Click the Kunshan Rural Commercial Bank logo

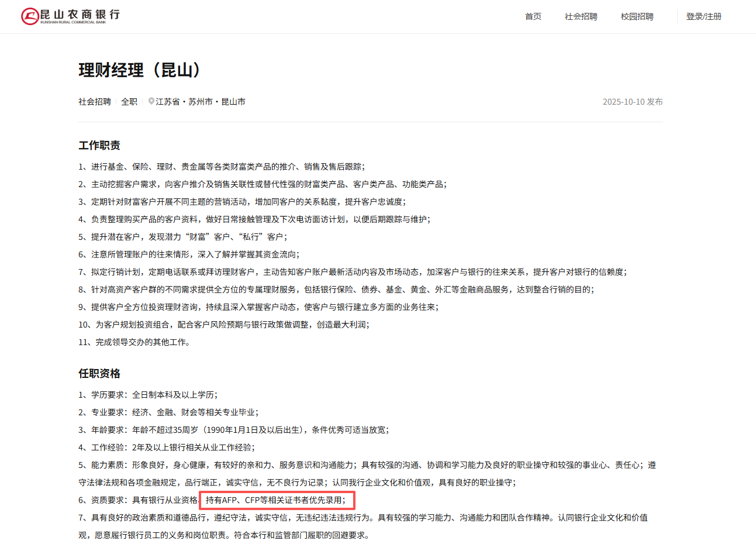tap(70, 16)
